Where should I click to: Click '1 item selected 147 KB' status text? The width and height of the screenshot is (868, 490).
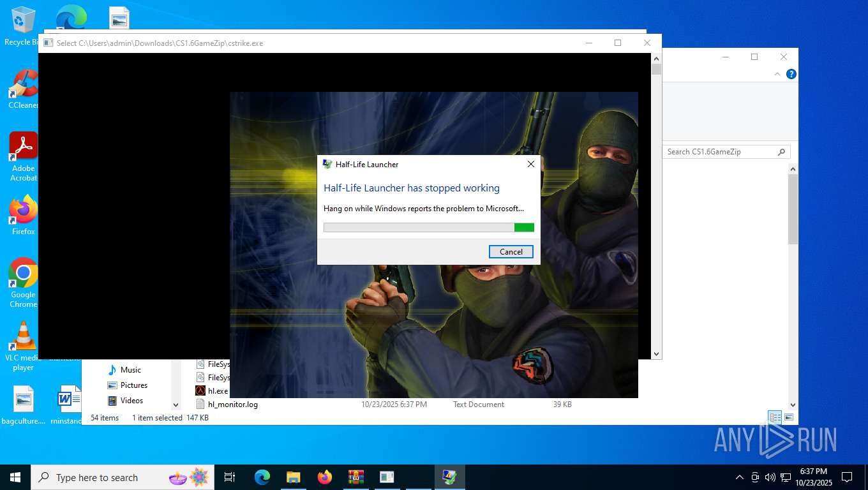(x=170, y=418)
